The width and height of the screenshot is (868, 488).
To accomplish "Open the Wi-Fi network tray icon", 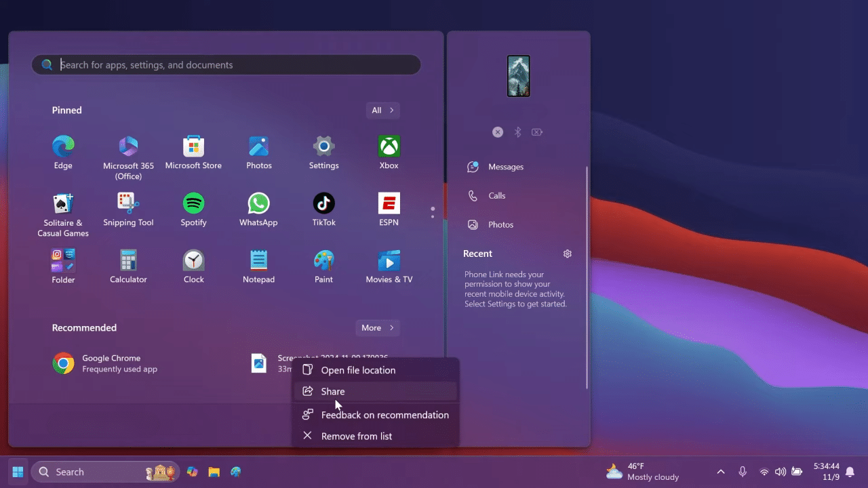I will (x=764, y=472).
